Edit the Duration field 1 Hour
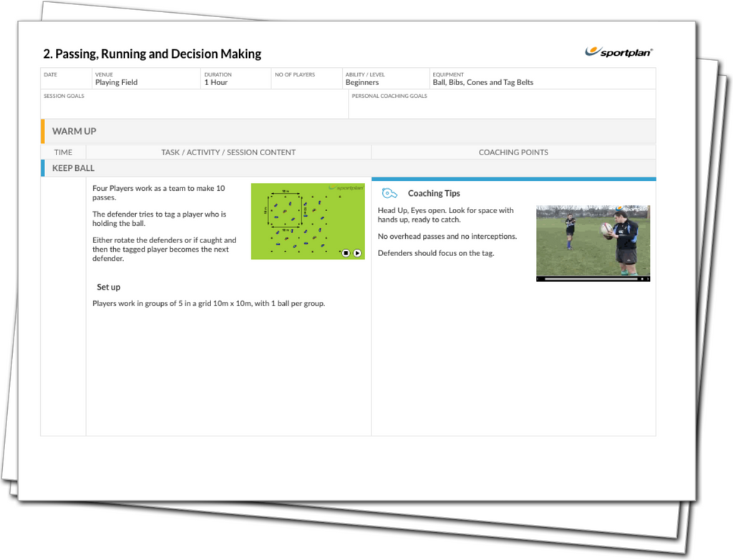Image resolution: width=733 pixels, height=560 pixels. 236,79
